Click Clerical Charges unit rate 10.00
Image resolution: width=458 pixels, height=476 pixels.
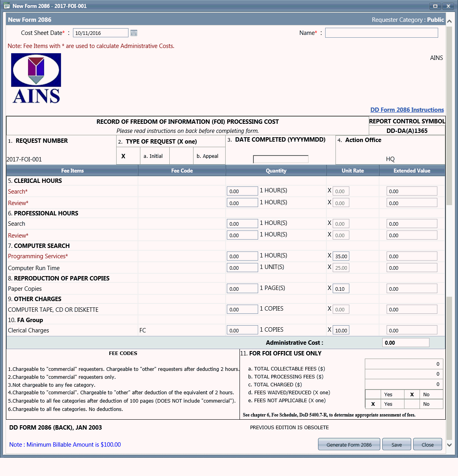[x=341, y=330]
